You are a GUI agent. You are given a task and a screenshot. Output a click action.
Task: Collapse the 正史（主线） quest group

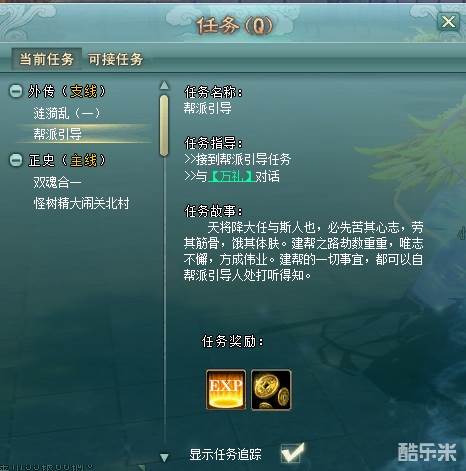[x=16, y=160]
